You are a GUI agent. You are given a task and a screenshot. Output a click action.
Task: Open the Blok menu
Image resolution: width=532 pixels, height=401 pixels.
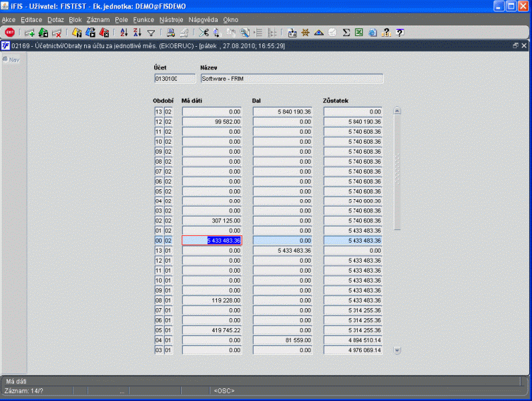tap(75, 19)
